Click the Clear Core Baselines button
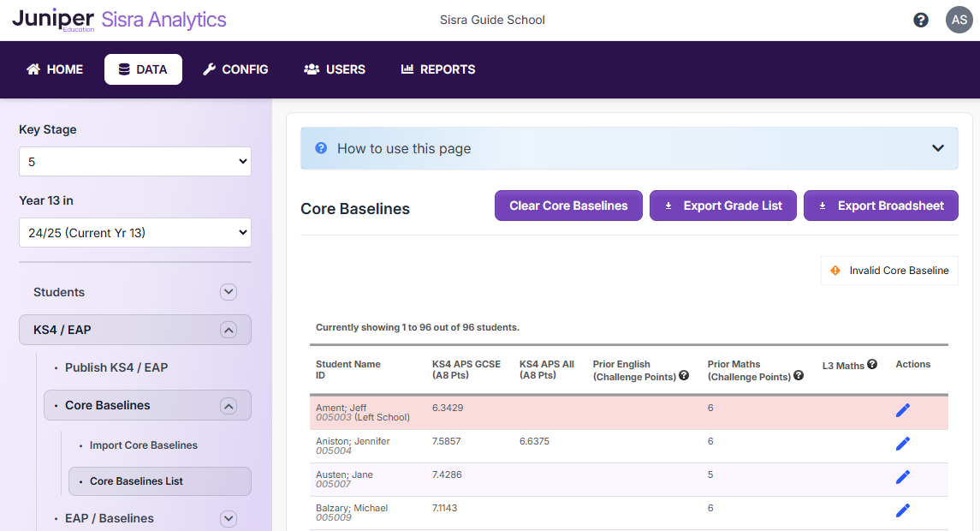 568,206
